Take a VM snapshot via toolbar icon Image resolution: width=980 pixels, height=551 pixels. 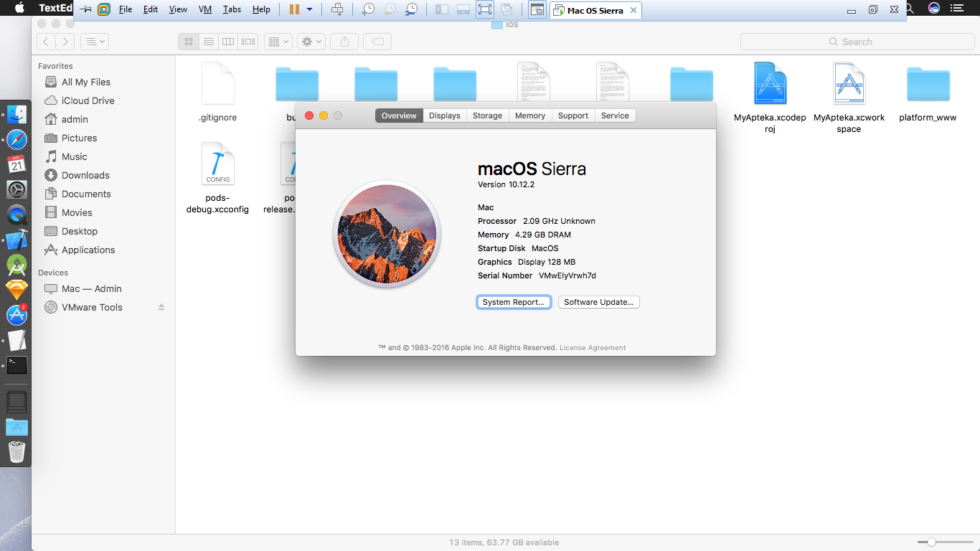click(368, 9)
